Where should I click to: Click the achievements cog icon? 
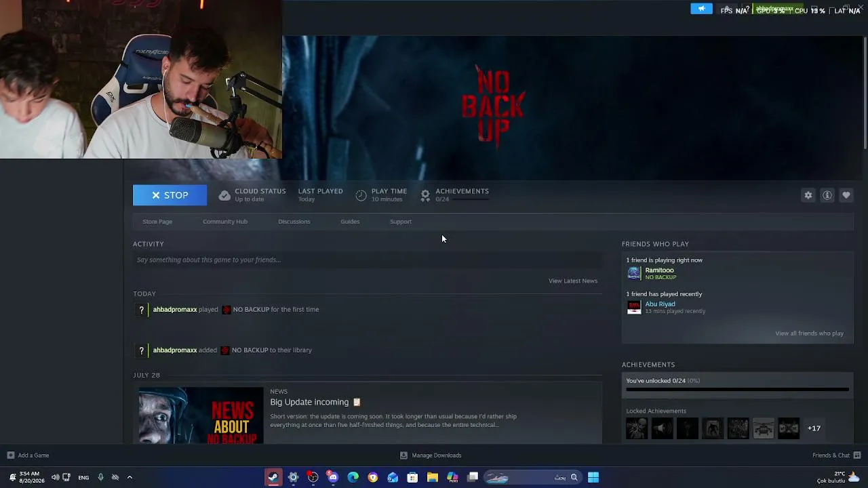[425, 195]
